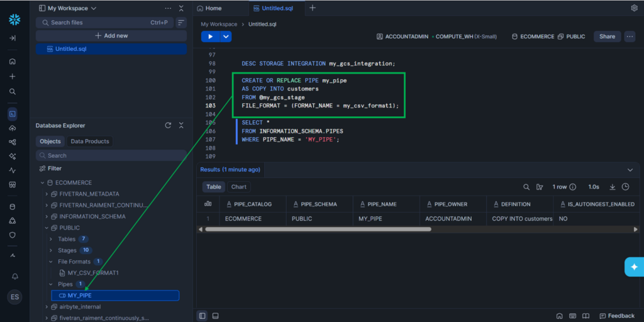Collapse the PUBLIC schema node

[47, 228]
